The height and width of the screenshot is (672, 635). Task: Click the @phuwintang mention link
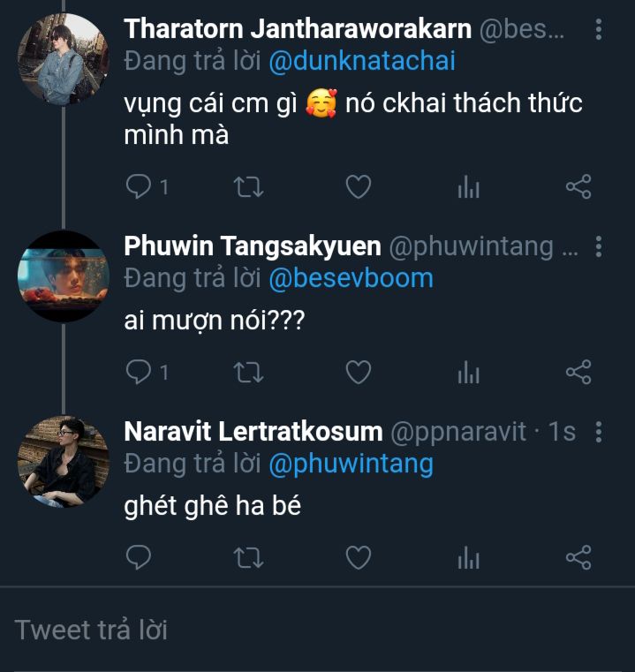(x=351, y=464)
